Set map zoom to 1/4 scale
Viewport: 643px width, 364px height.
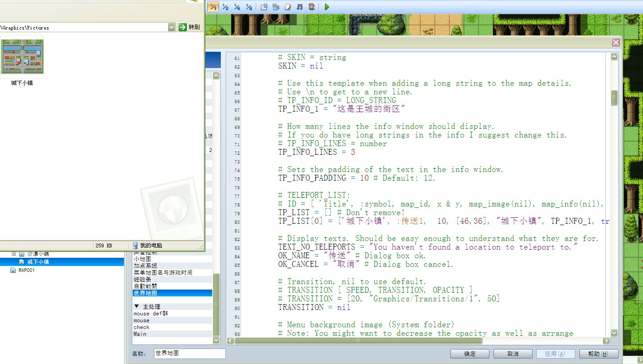pos(237,7)
